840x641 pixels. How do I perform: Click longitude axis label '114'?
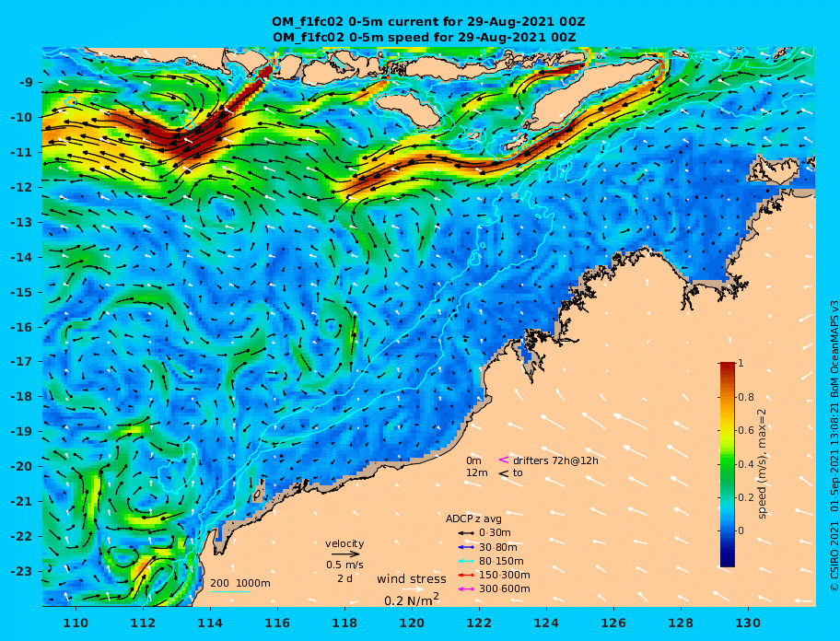click(x=211, y=623)
